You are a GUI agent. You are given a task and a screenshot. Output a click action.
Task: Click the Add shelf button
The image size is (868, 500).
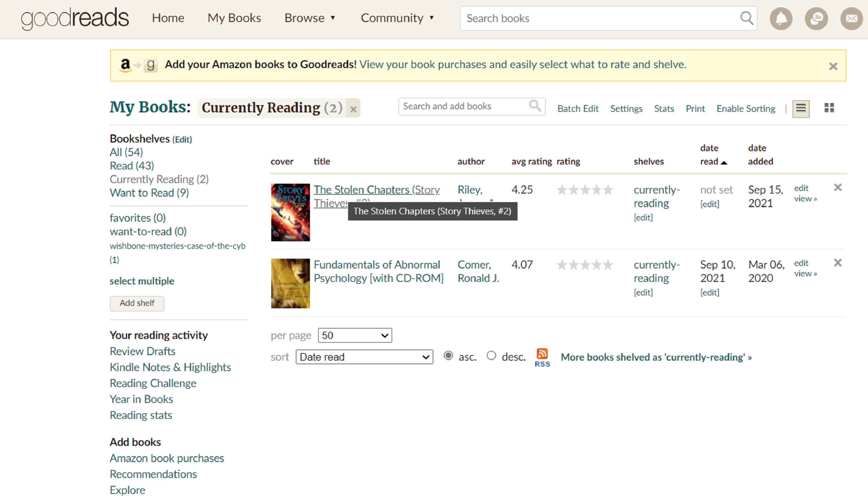point(137,303)
